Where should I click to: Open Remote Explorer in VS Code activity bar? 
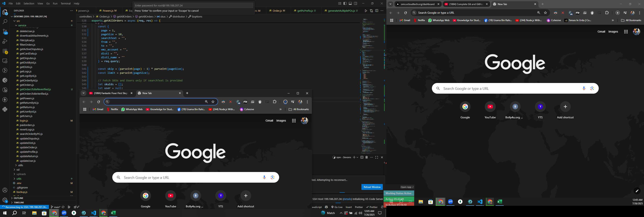pyautogui.click(x=5, y=61)
